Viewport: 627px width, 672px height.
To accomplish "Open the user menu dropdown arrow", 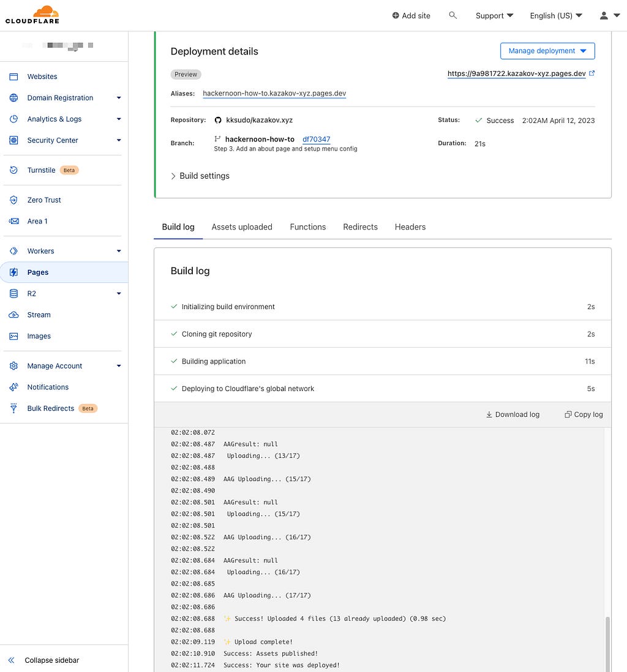I will pyautogui.click(x=617, y=15).
